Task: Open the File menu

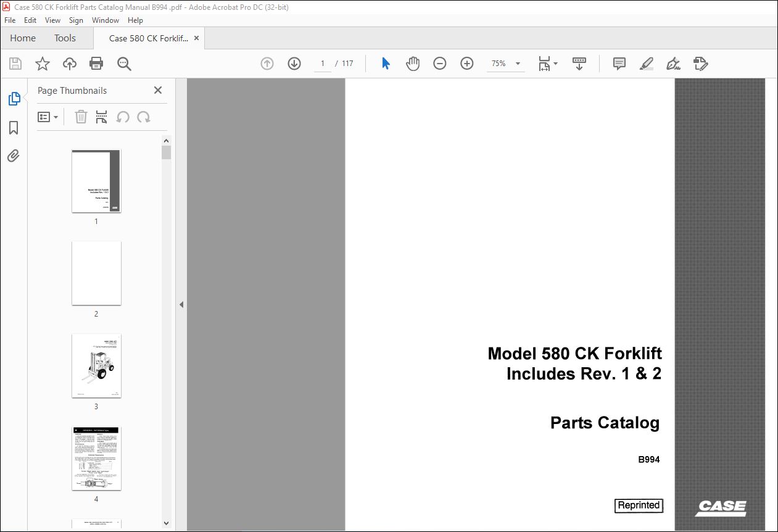Action: [x=10, y=20]
